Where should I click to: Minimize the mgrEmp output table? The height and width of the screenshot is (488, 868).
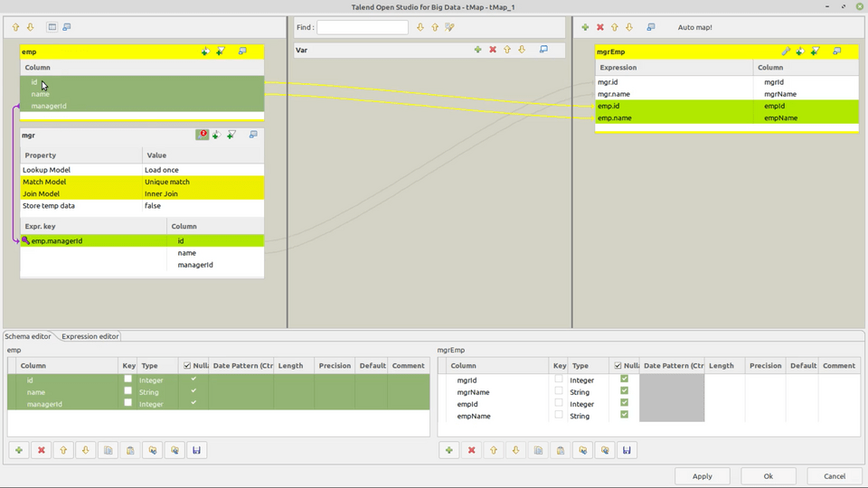point(837,52)
